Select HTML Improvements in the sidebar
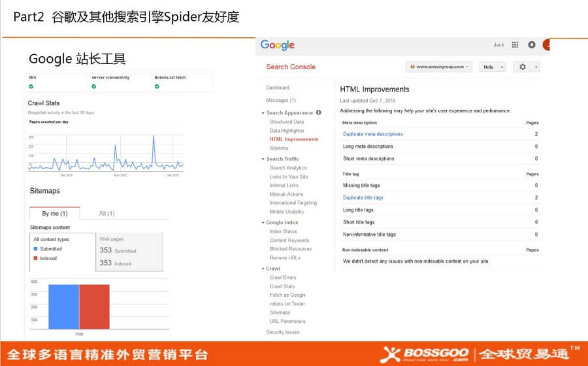 point(294,139)
